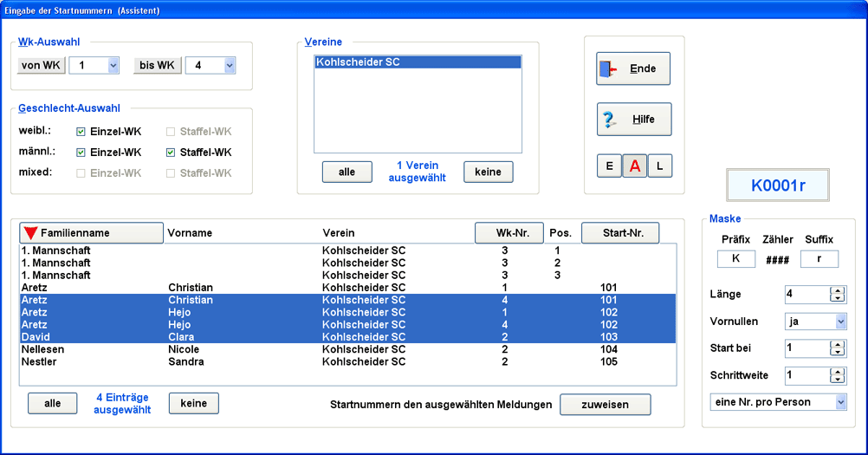This screenshot has height=455, width=868.
Task: Decrease the Schrittweite value with down arrow
Action: pos(837,380)
